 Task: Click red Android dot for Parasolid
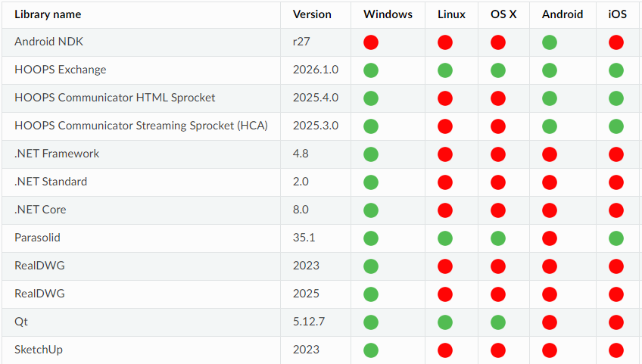[550, 238]
